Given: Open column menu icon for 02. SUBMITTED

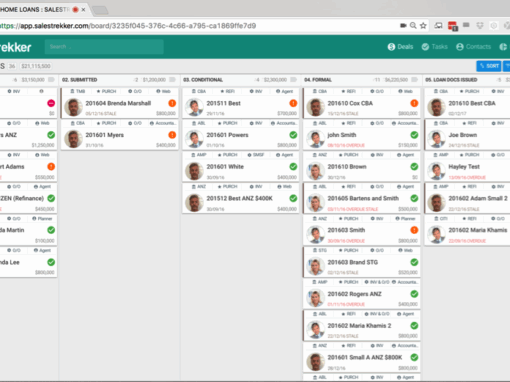Looking at the screenshot, I should click(x=172, y=80).
